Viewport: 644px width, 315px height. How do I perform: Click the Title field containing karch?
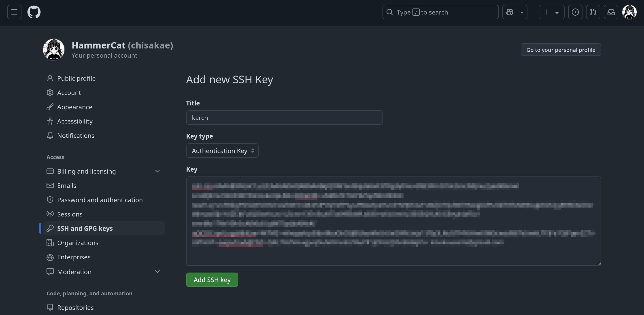284,118
